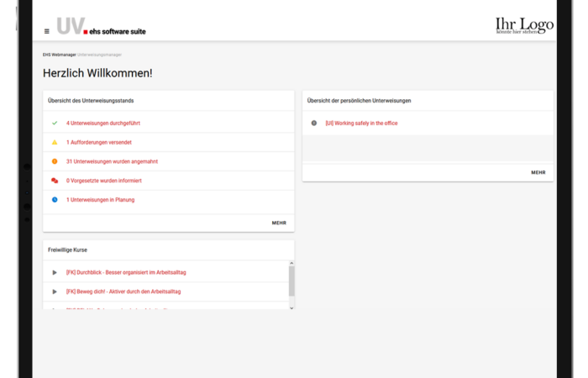Click the UV ehs software suite logo
588x378 pixels.
(x=101, y=27)
